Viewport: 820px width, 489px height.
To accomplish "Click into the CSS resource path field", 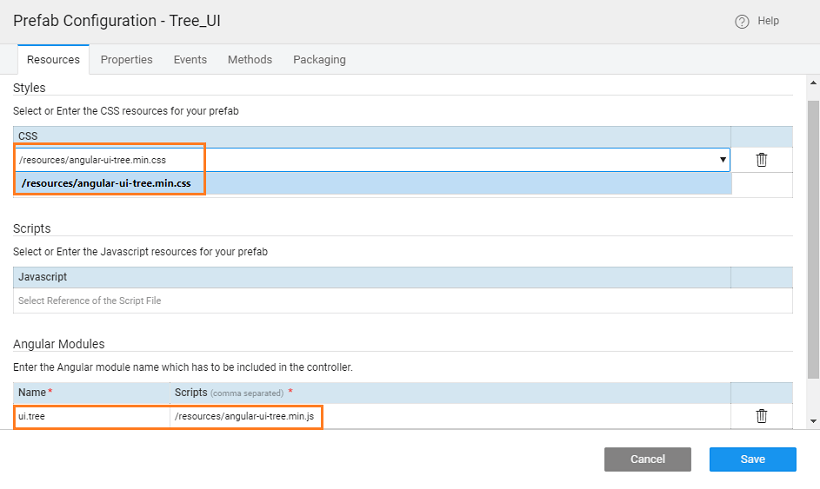I will click(360, 160).
